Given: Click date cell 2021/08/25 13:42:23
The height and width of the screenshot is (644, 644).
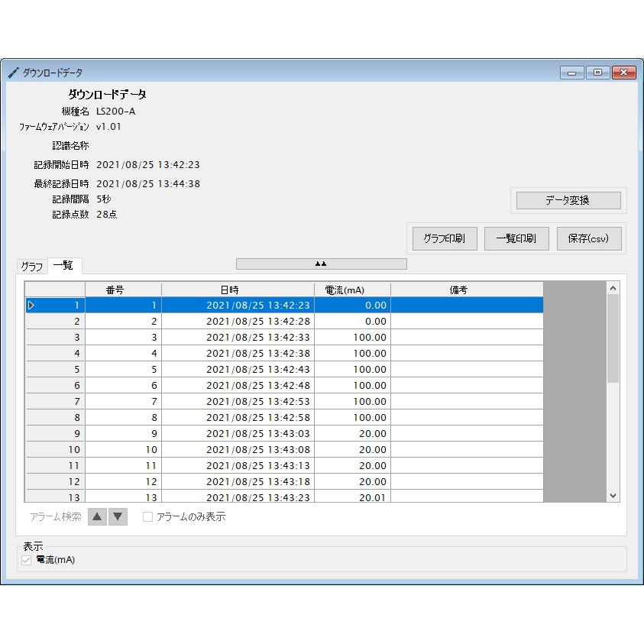Looking at the screenshot, I should (x=238, y=305).
